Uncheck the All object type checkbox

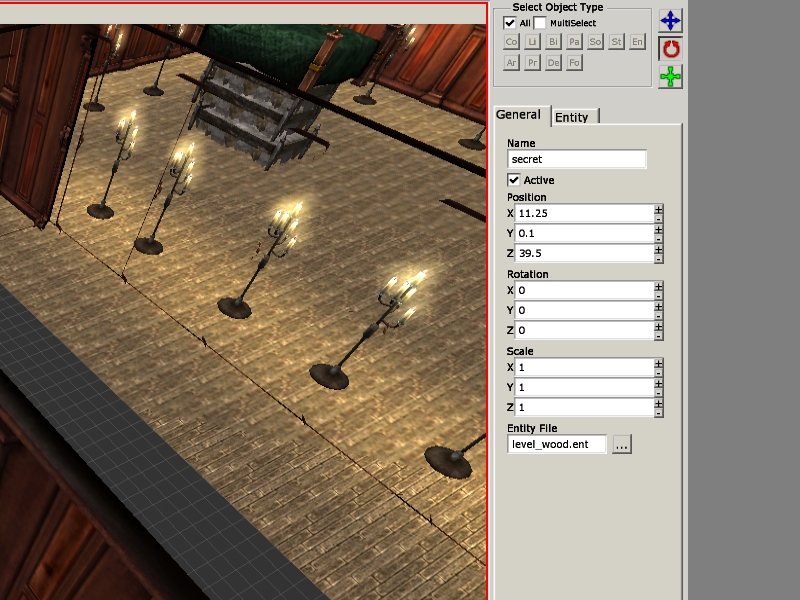pos(510,22)
